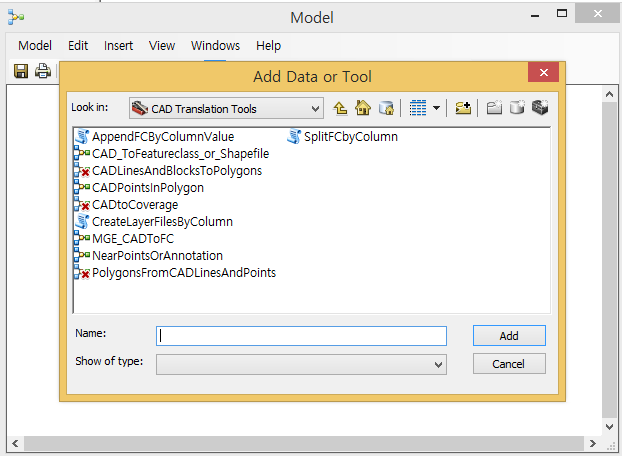Click the scroll down arrow in Model window

click(610, 427)
